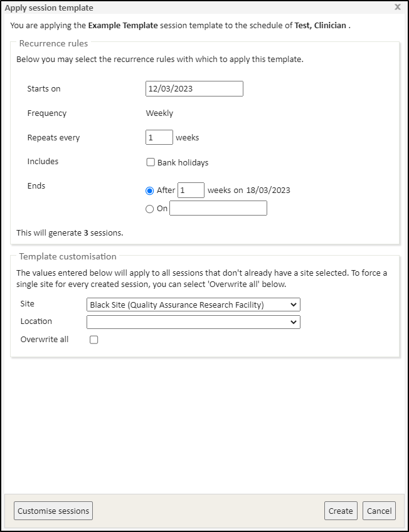Select the Ends On radio button
This screenshot has height=532, width=409.
pos(150,209)
